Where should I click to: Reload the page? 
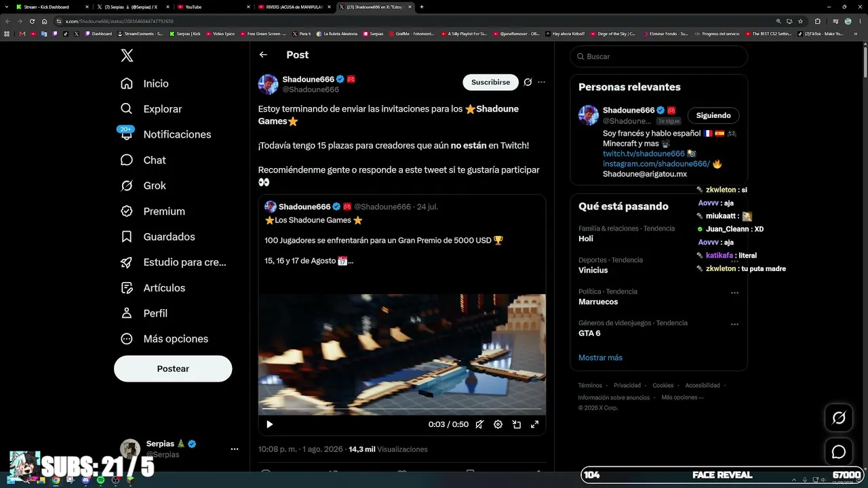[32, 21]
